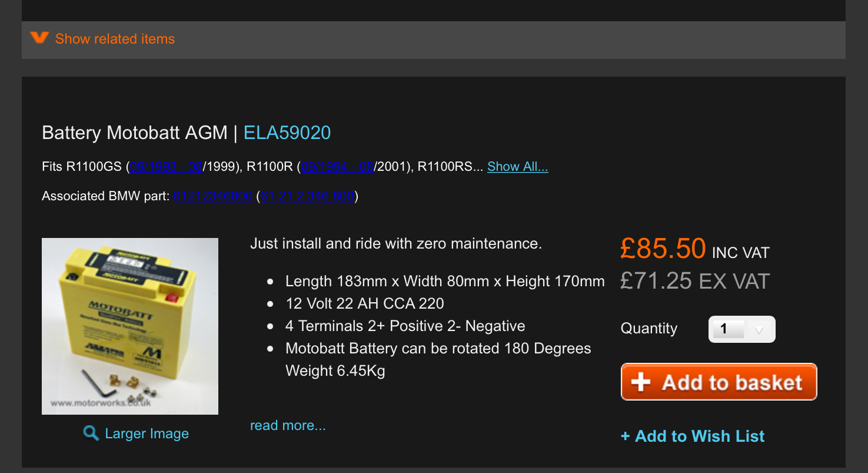Open spaced BMW part link 61 21 2 346 800
Viewport: 868px width, 473px height.
[x=307, y=196]
